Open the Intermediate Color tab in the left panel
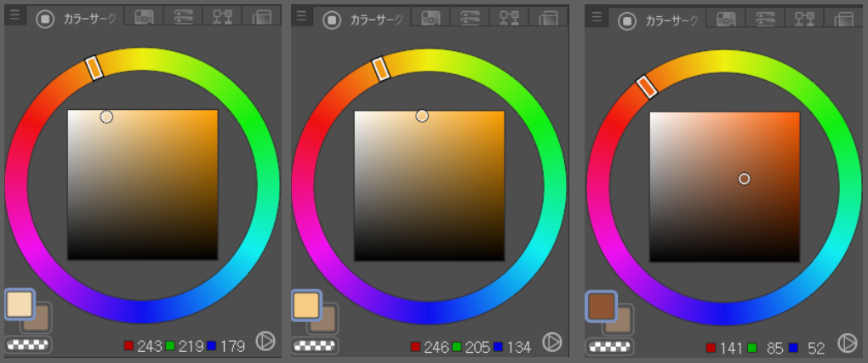The width and height of the screenshot is (868, 363). click(222, 16)
